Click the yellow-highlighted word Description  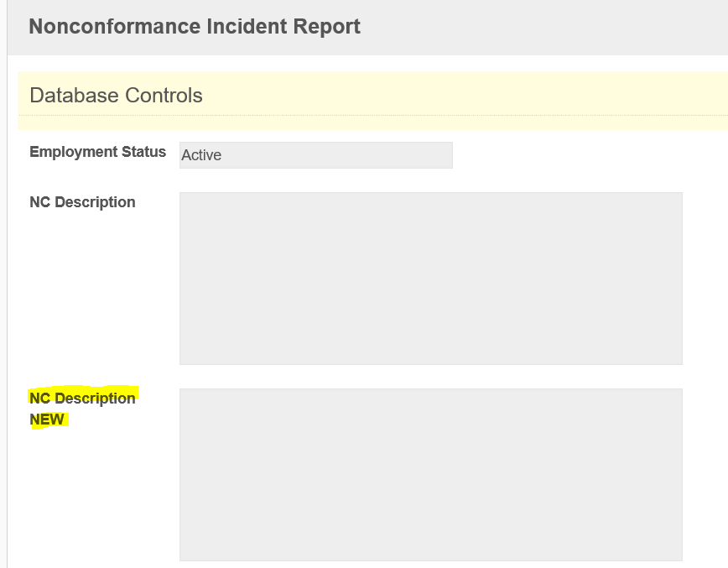tap(95, 399)
